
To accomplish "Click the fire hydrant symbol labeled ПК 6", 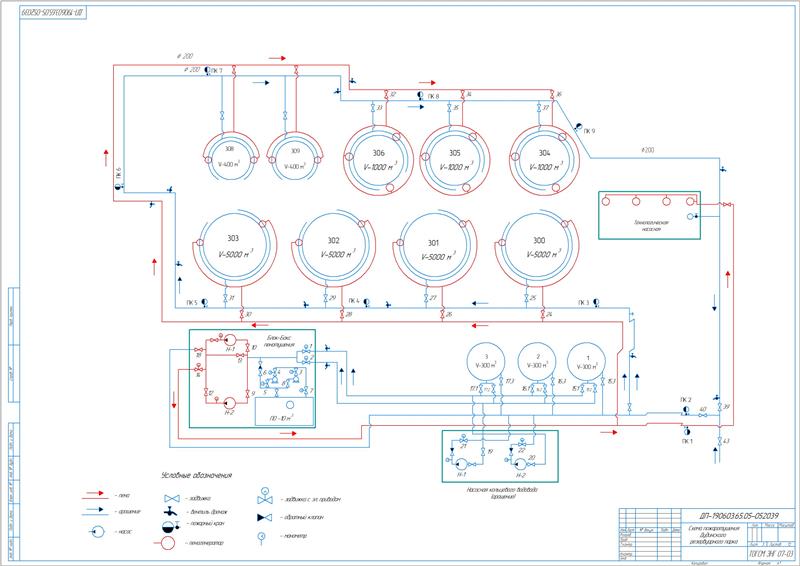I will coord(118,187).
